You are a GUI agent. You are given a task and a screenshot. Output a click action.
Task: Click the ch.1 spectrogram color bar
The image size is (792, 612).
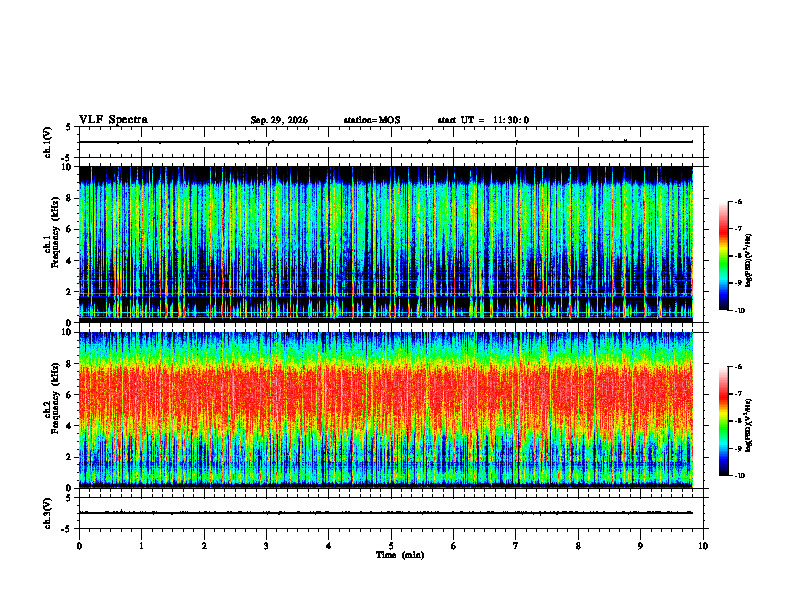coord(723,256)
